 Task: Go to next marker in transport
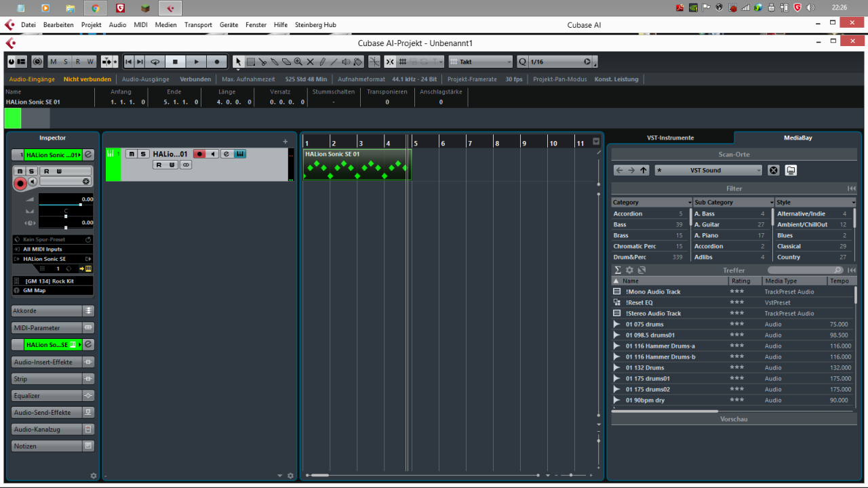[x=140, y=62]
